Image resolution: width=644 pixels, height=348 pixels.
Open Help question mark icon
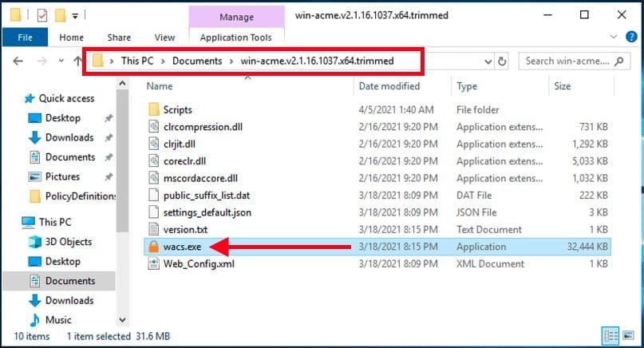tap(631, 38)
